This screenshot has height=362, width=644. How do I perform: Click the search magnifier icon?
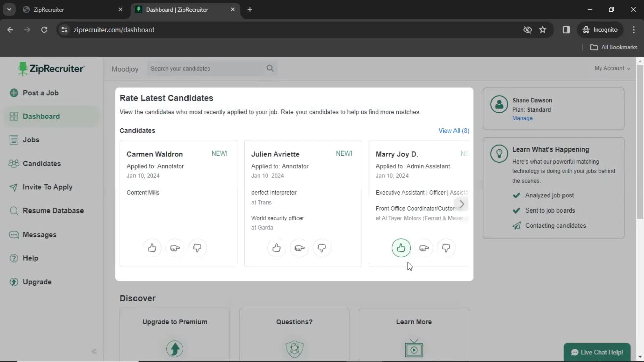(x=270, y=68)
